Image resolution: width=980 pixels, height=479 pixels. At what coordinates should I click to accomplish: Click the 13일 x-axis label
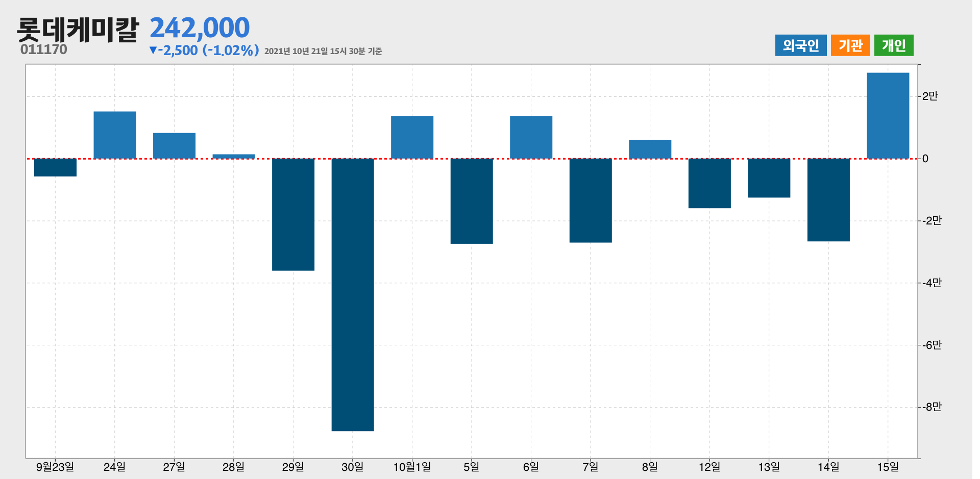pyautogui.click(x=769, y=467)
